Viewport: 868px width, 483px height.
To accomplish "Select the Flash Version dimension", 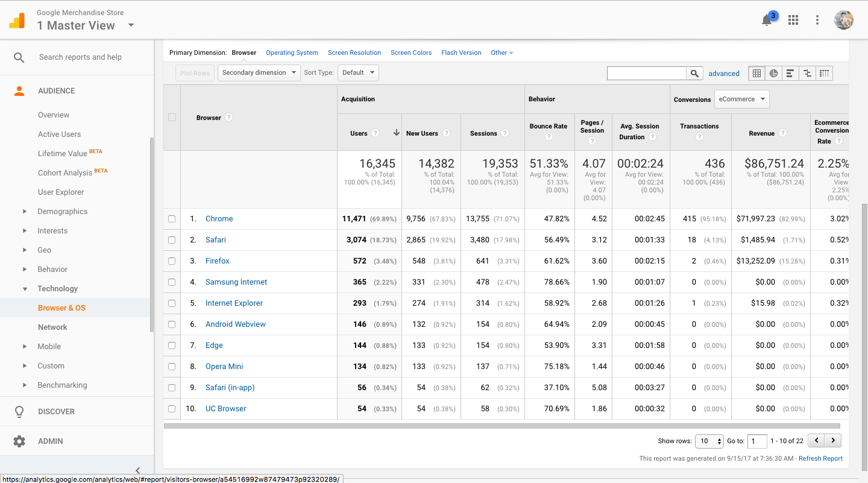I will (461, 53).
